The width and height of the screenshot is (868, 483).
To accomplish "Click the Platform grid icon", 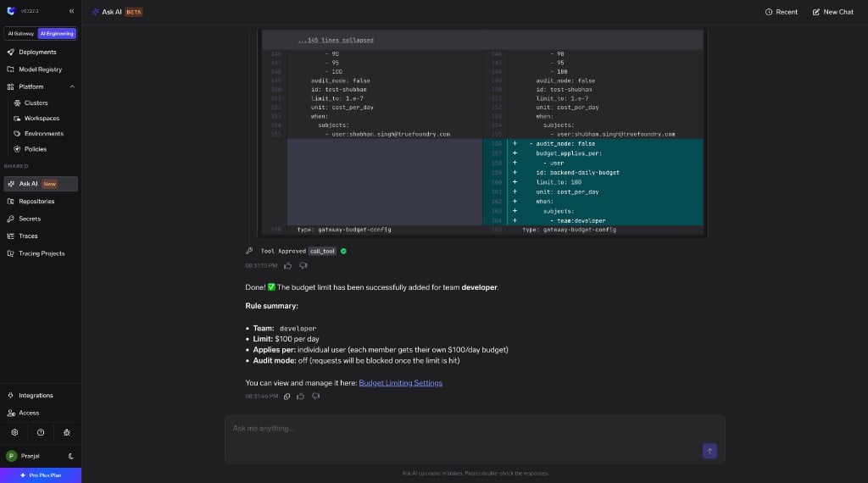I will (10, 87).
